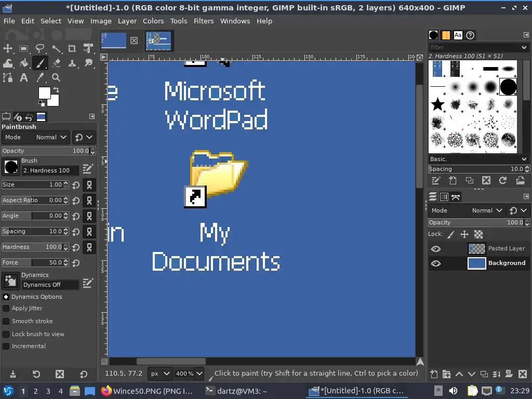Switch to Wince50.PNG Firefox window in taskbar
The image size is (532, 399).
tap(147, 391)
